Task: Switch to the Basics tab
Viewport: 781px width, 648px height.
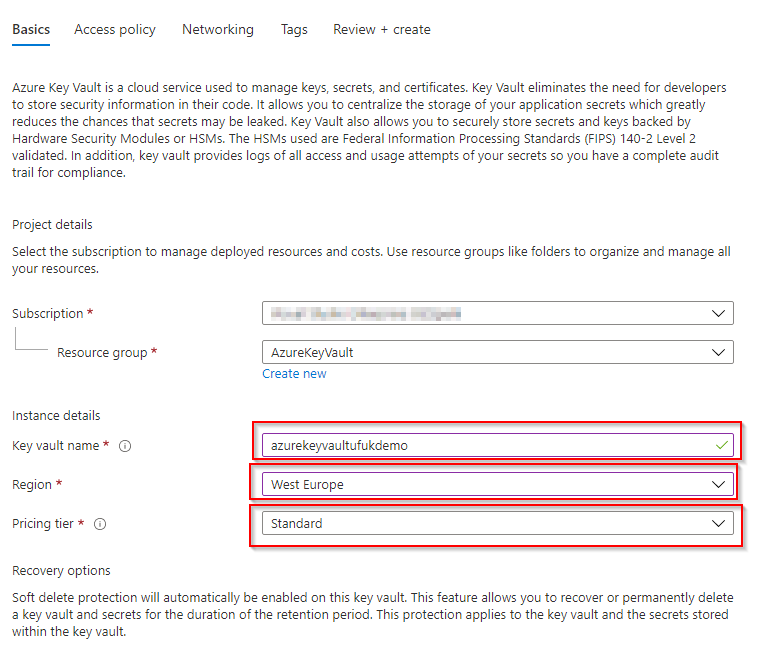Action: click(31, 29)
